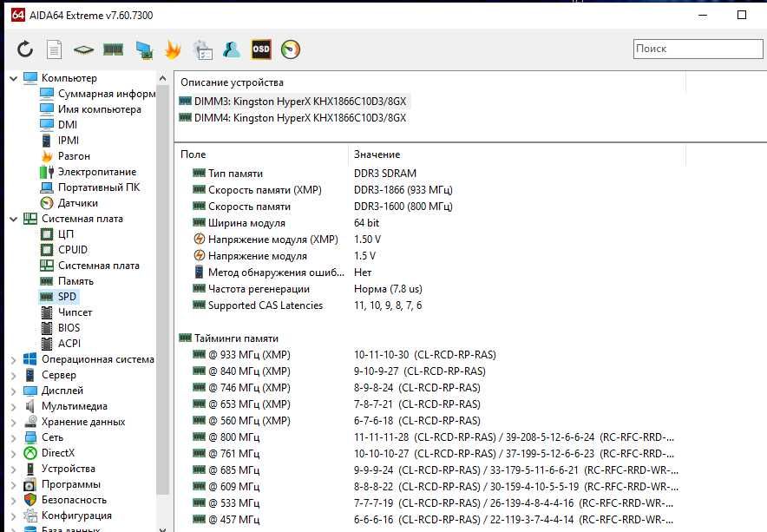Click the Refresh toolbar icon
This screenshot has width=767, height=532.
[25, 49]
